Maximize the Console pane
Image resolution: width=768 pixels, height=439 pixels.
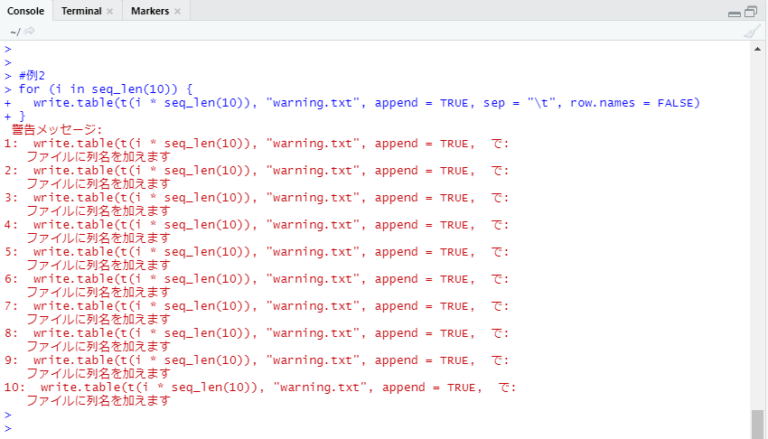[751, 12]
